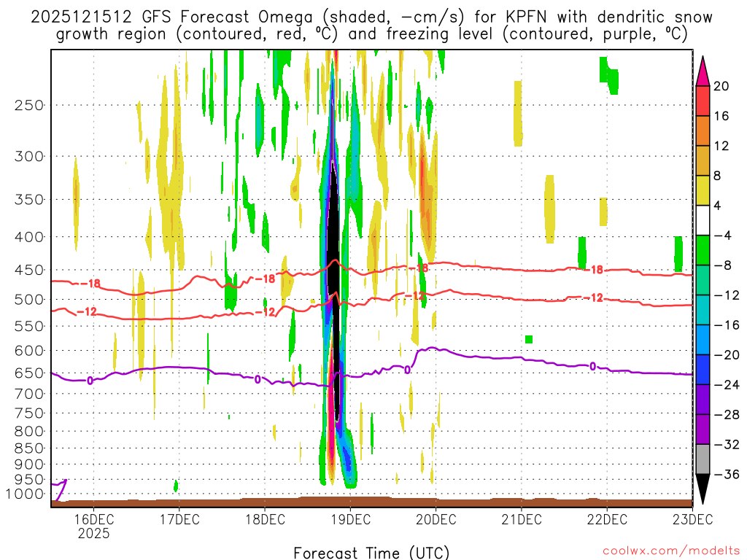Click the 500 pressure level label
This screenshot has width=747, height=560.
(x=29, y=300)
